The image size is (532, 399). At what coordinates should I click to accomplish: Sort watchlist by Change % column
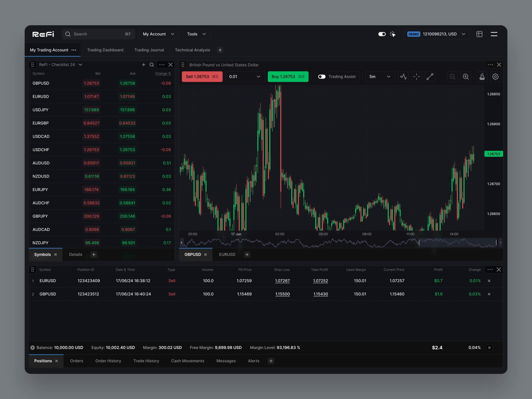[x=163, y=74]
